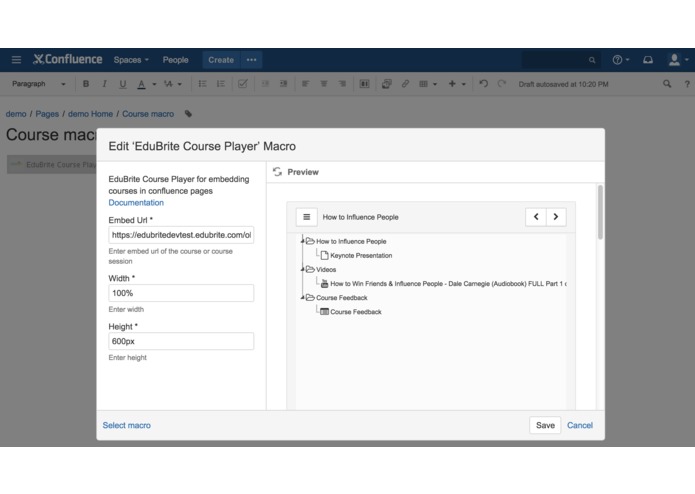The height and width of the screenshot is (494, 695).
Task: Open the People menu
Action: pyautogui.click(x=175, y=60)
